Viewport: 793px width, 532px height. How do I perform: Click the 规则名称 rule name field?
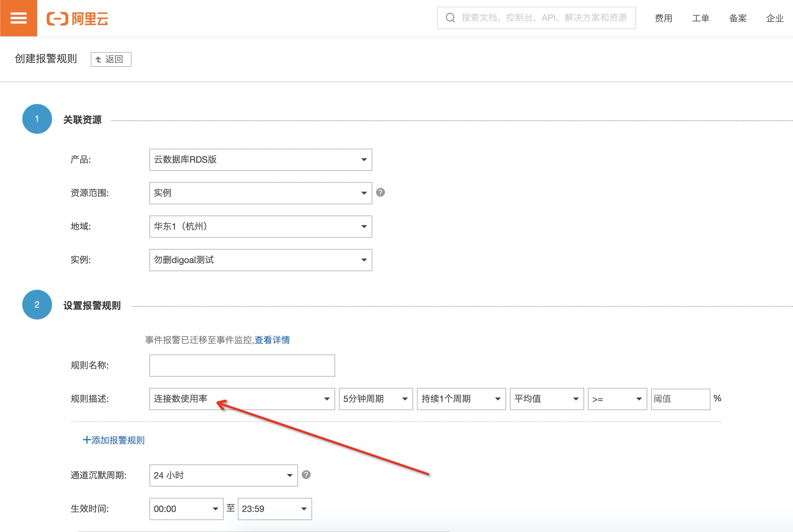pyautogui.click(x=242, y=366)
